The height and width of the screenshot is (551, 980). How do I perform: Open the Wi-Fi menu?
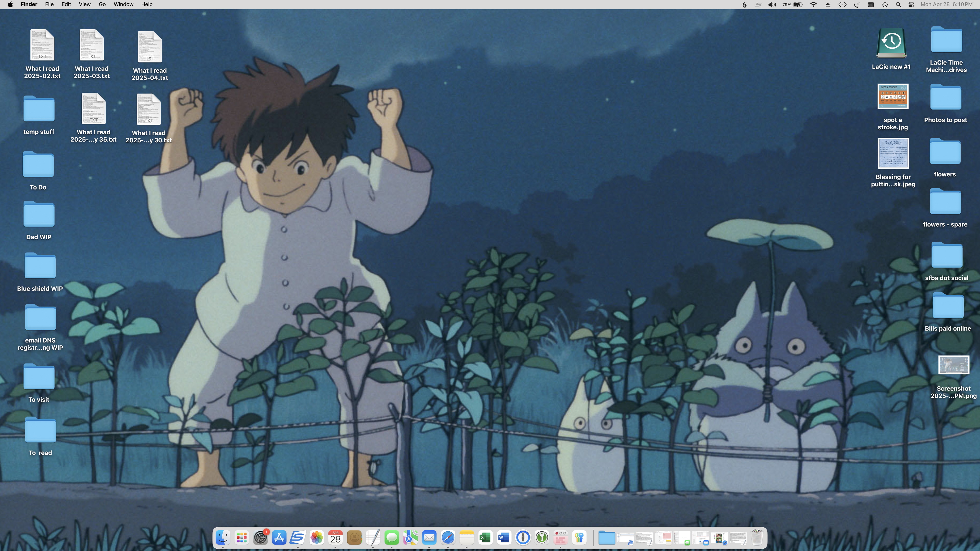tap(813, 5)
